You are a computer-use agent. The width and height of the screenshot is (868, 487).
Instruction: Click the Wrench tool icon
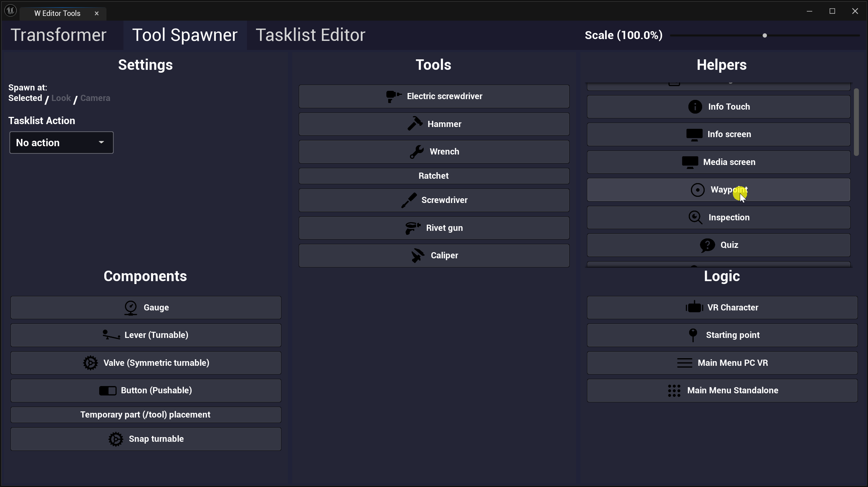(x=416, y=152)
